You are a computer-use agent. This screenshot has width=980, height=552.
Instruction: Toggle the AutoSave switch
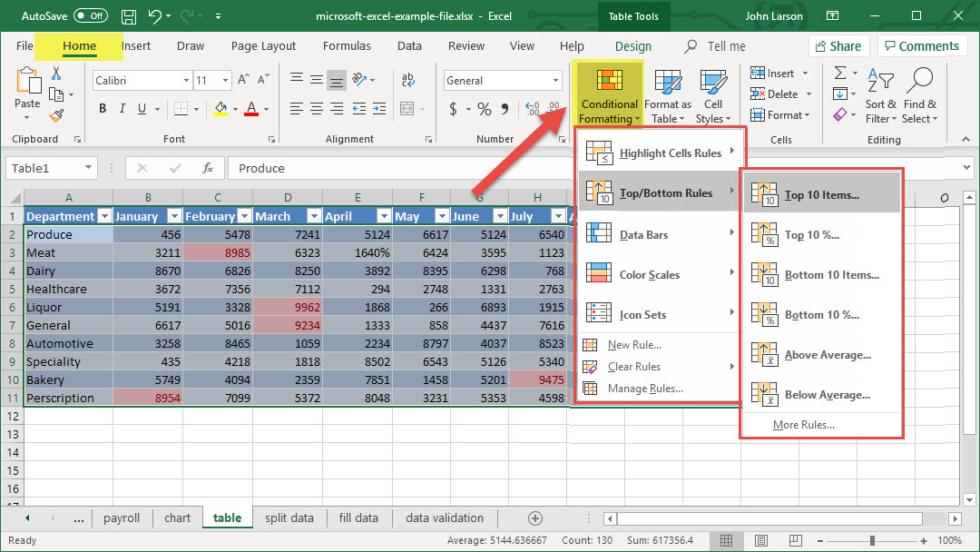(91, 16)
